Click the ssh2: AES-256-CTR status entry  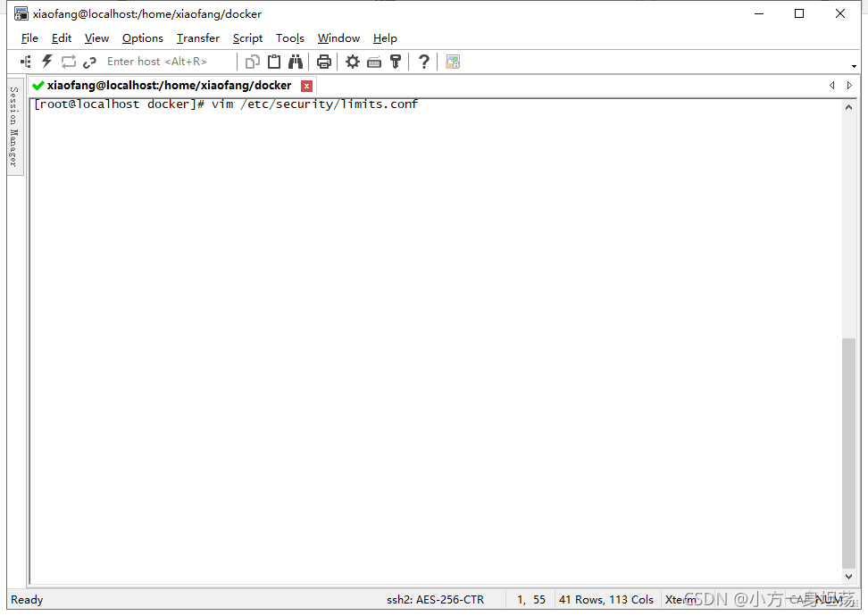435,599
